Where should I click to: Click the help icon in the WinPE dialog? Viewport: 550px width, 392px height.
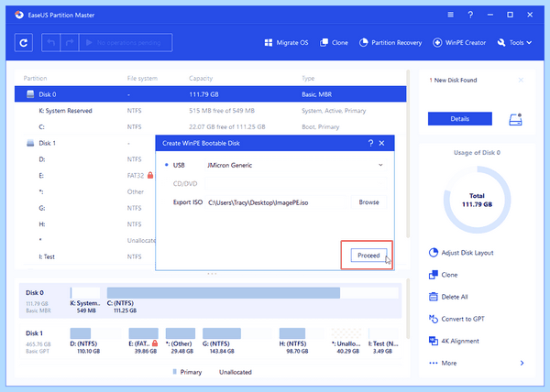coord(370,143)
